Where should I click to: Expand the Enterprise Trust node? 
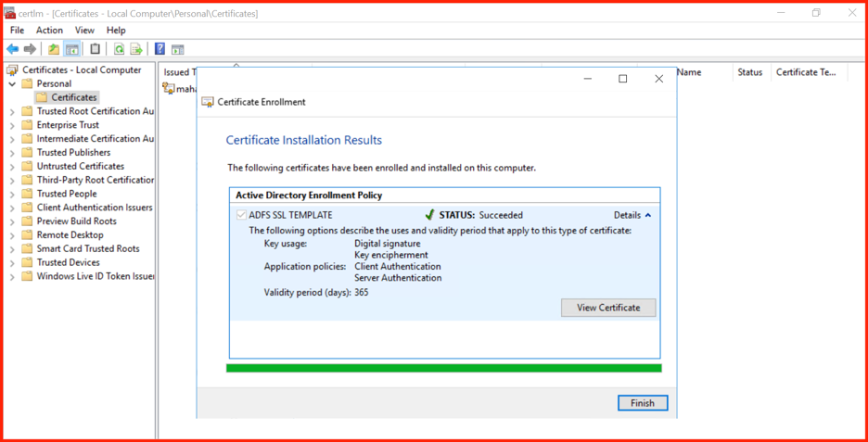point(12,125)
